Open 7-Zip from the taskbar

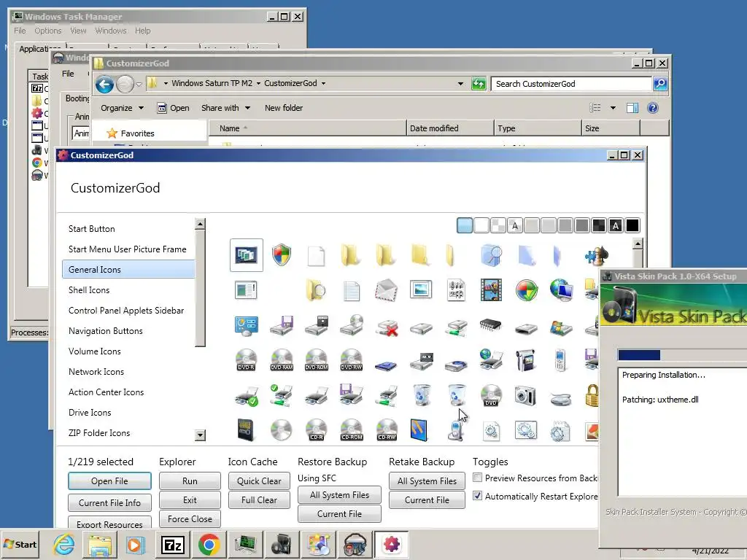[172, 545]
